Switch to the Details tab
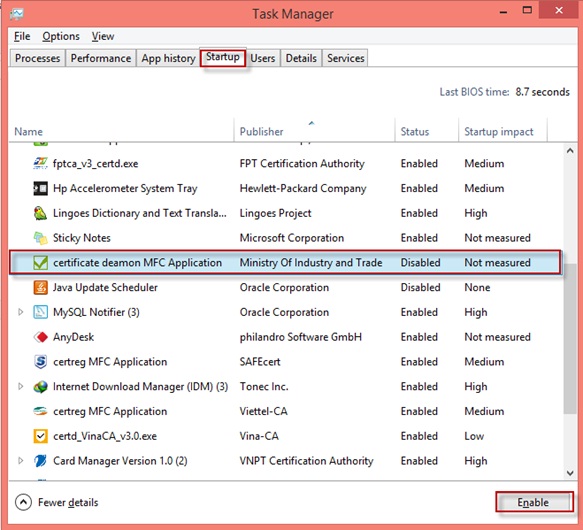This screenshot has width=583, height=530. pyautogui.click(x=301, y=58)
